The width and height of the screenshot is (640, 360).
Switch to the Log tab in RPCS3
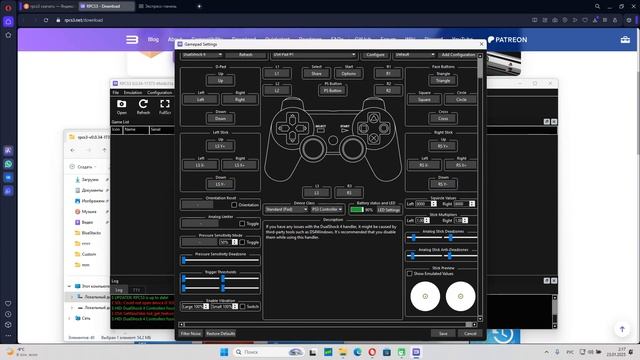click(x=119, y=290)
